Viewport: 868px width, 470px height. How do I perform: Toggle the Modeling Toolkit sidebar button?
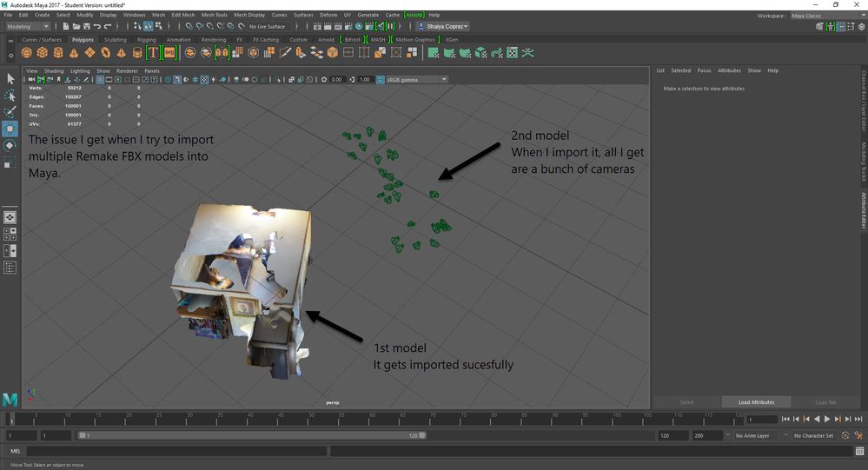(x=863, y=162)
